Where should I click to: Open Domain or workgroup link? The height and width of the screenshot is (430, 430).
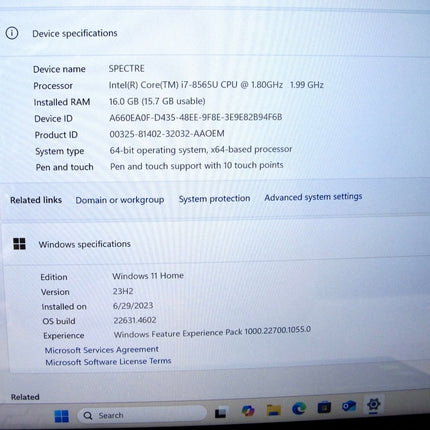(120, 200)
